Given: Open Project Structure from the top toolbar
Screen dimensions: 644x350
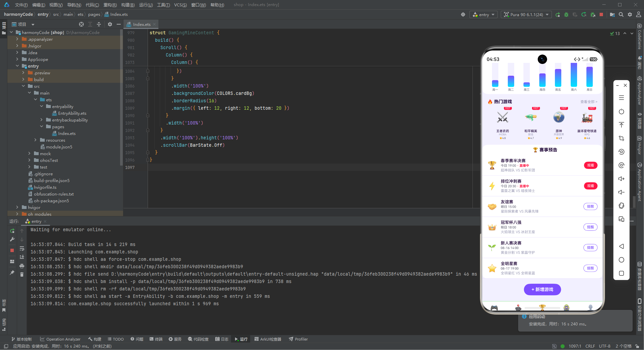Looking at the screenshot, I should (612, 14).
